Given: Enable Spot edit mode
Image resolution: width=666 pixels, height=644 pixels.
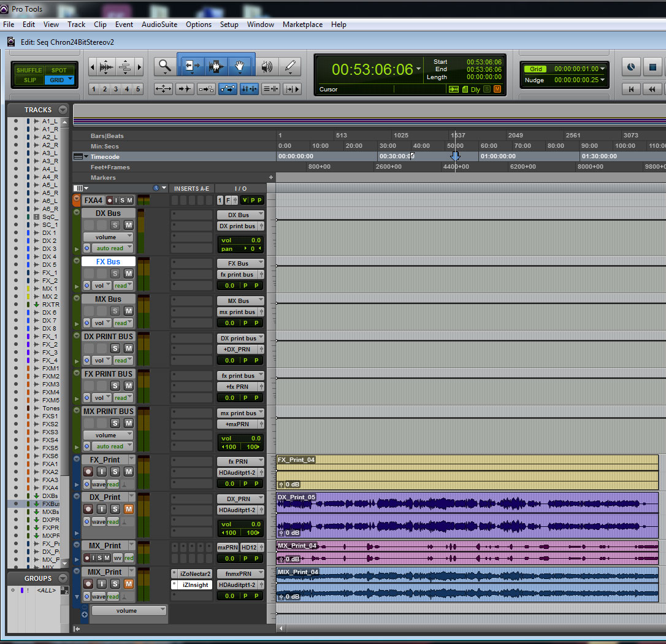Looking at the screenshot, I should pyautogui.click(x=59, y=70).
